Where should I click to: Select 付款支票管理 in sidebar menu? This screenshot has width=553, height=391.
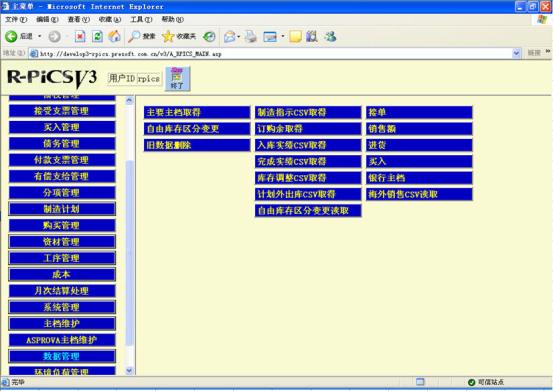tap(62, 160)
